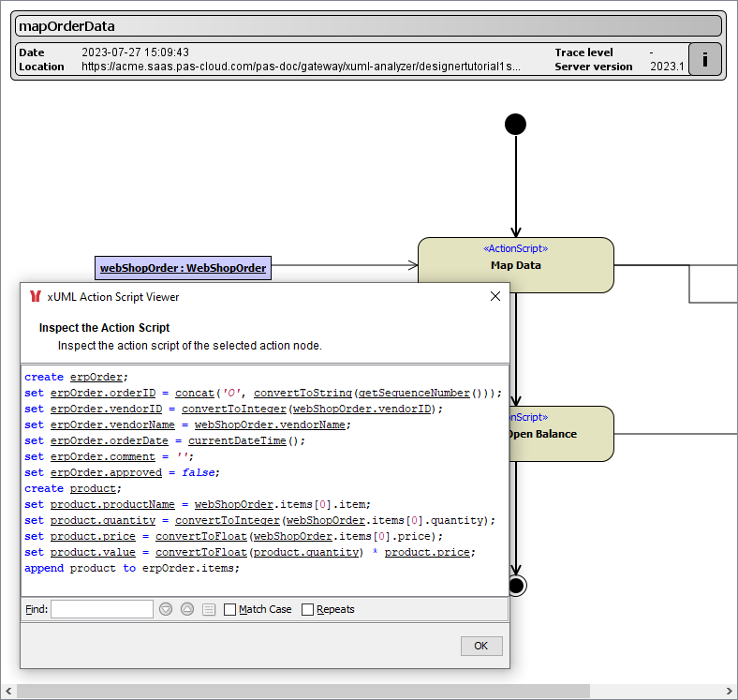Image resolution: width=738 pixels, height=700 pixels.
Task: Select the initial node black circle
Action: point(515,125)
